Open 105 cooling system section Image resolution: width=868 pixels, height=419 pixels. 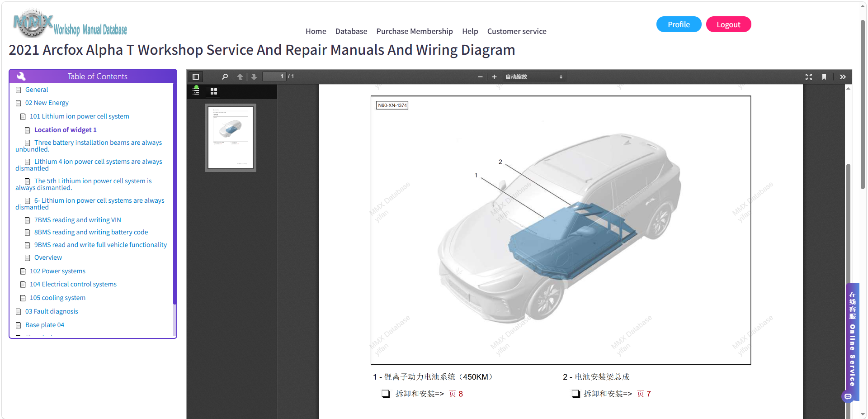point(57,298)
